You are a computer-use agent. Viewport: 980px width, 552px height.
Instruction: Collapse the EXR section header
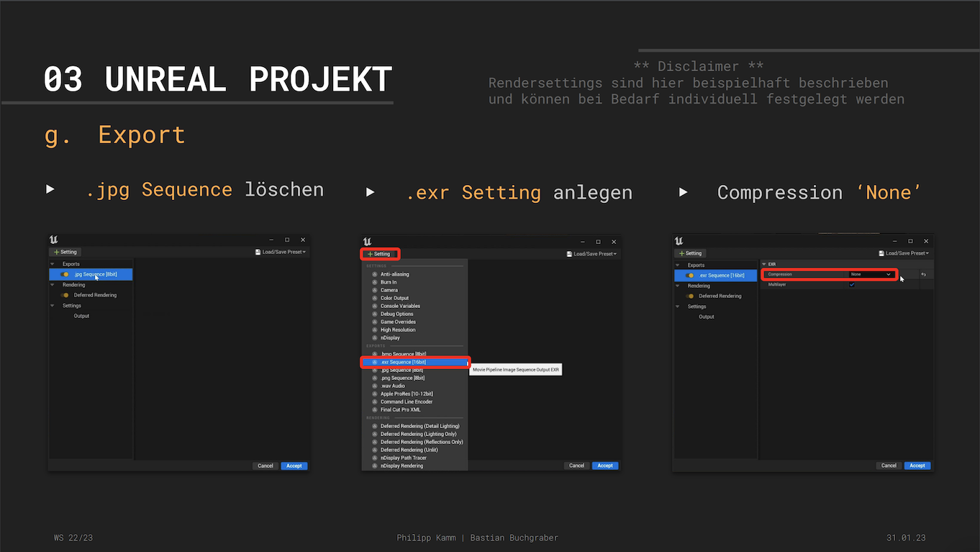(x=764, y=264)
